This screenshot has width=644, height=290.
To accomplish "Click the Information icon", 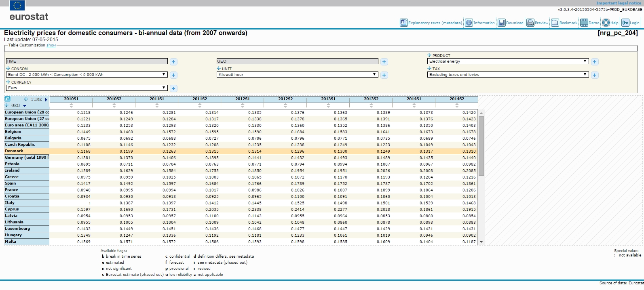I will (x=469, y=23).
